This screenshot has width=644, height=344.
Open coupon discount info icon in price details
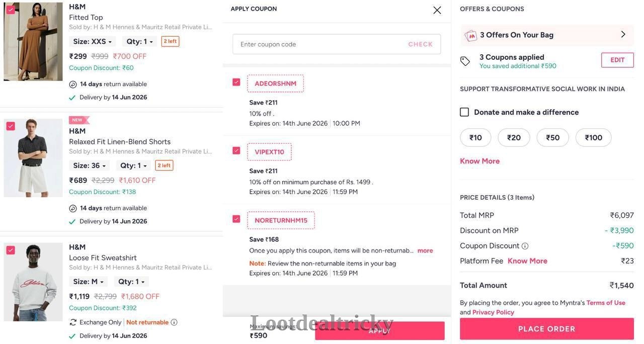point(525,246)
